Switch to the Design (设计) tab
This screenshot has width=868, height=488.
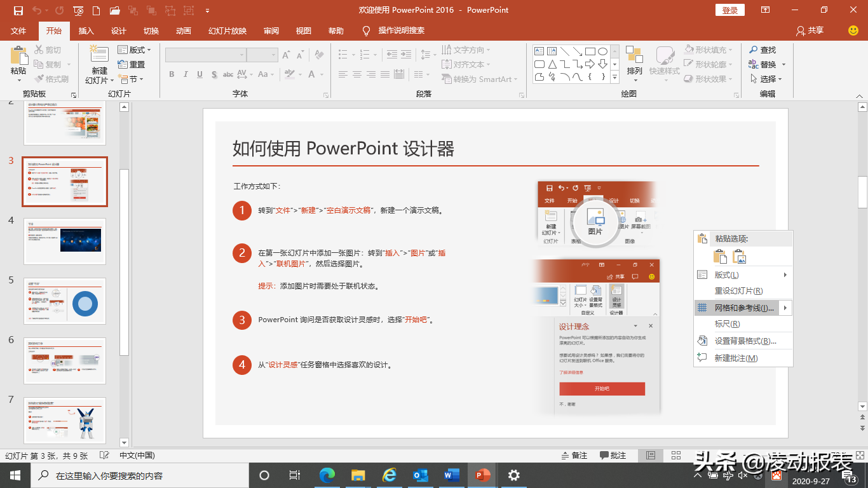click(119, 30)
